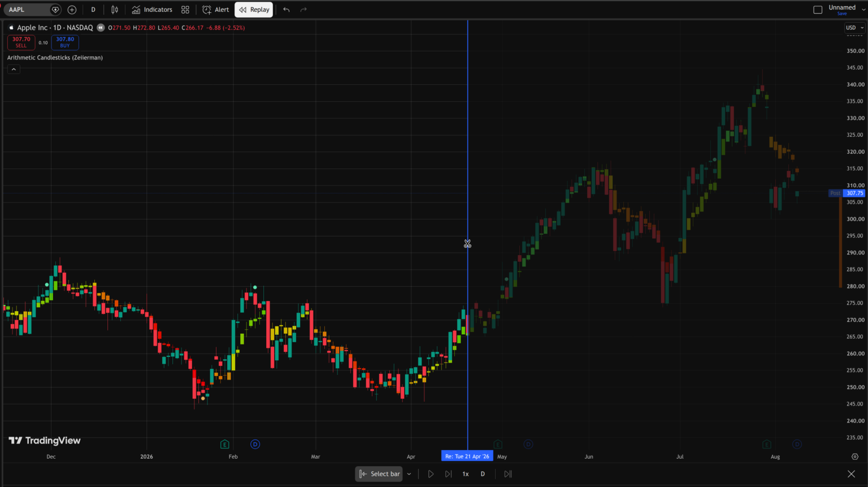
Task: Click the Jun time axis label
Action: point(589,456)
